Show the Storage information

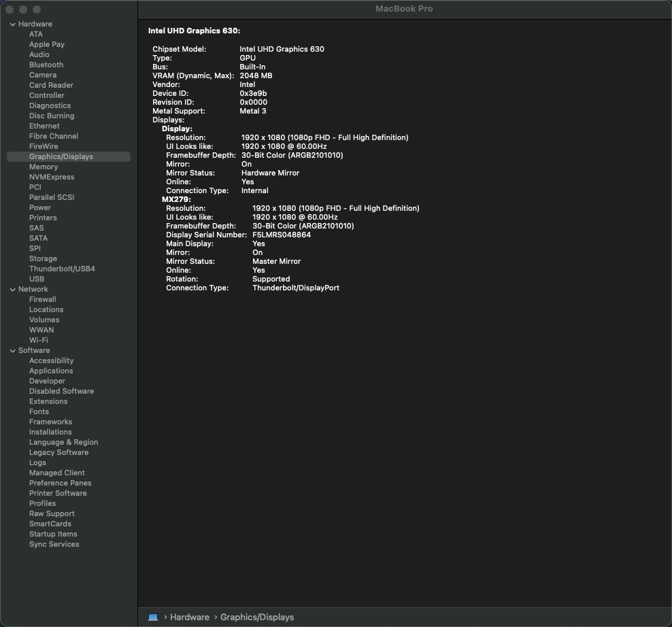click(x=43, y=258)
